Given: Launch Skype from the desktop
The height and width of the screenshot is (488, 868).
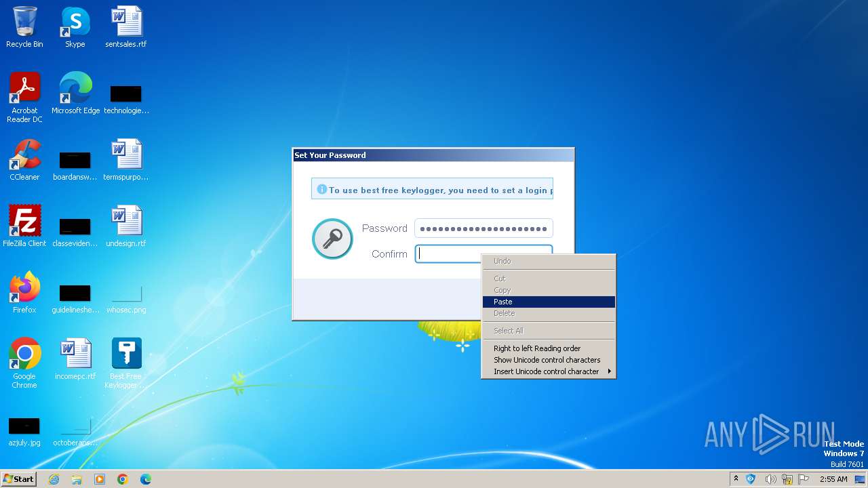Looking at the screenshot, I should tap(75, 27).
